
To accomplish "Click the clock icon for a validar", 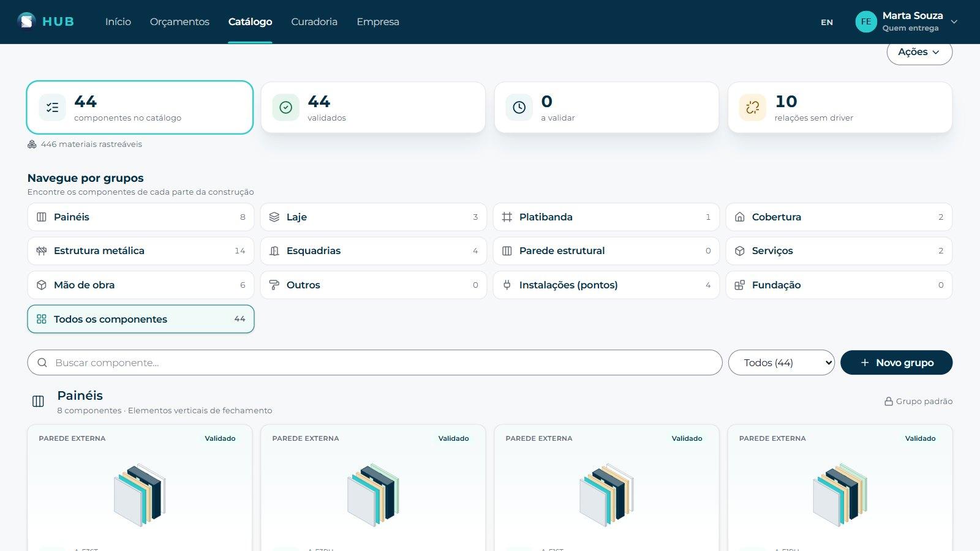I will pyautogui.click(x=519, y=107).
